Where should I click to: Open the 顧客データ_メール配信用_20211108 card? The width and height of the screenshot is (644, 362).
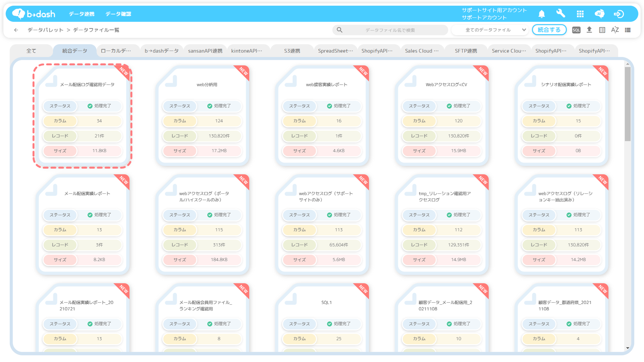[x=442, y=318]
